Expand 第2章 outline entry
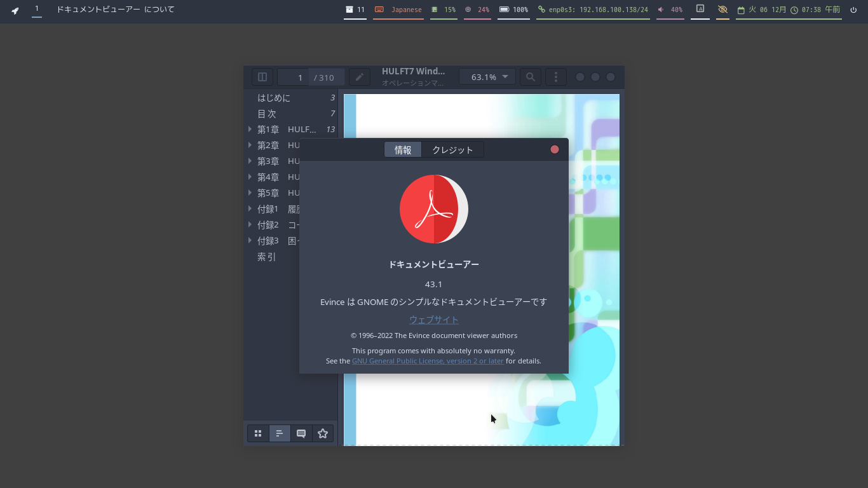 pyautogui.click(x=250, y=145)
